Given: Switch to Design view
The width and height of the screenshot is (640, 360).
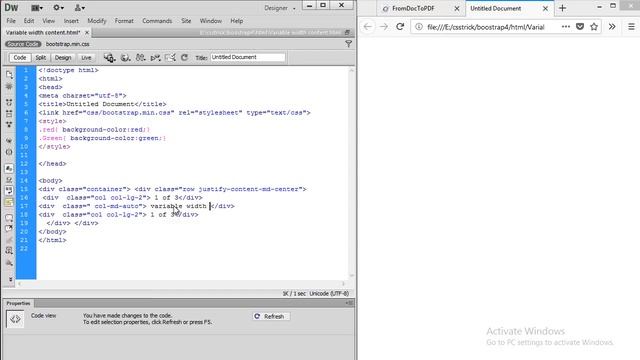Looking at the screenshot, I should 63,58.
